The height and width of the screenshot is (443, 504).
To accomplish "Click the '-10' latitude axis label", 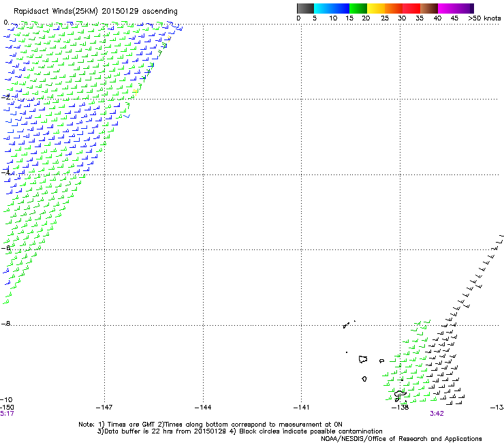I will click(x=7, y=399).
